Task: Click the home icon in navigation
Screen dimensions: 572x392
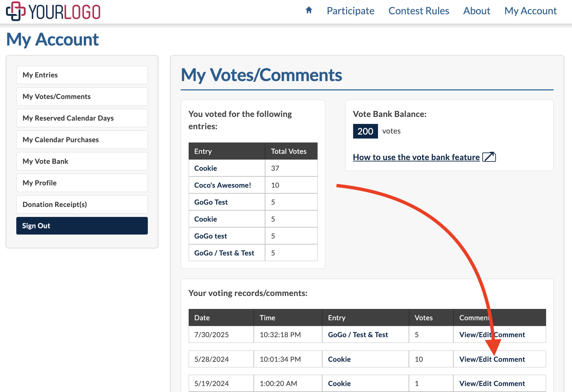Action: (x=309, y=10)
